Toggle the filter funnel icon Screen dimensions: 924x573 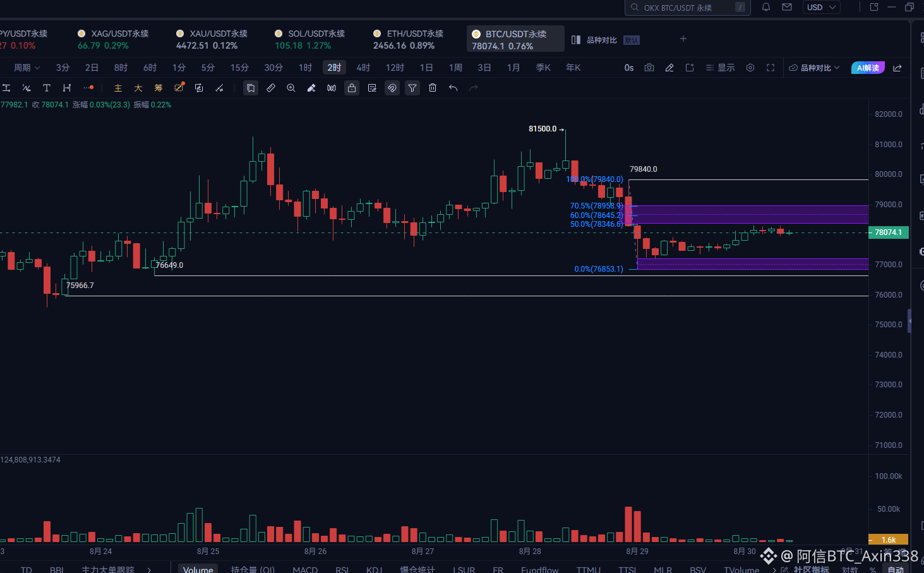[412, 88]
